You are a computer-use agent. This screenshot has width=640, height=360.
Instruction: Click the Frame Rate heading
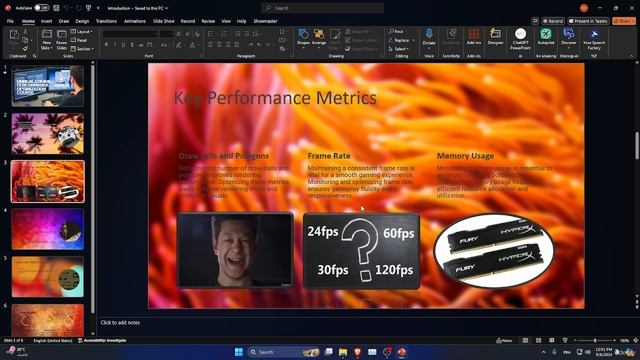coord(329,156)
